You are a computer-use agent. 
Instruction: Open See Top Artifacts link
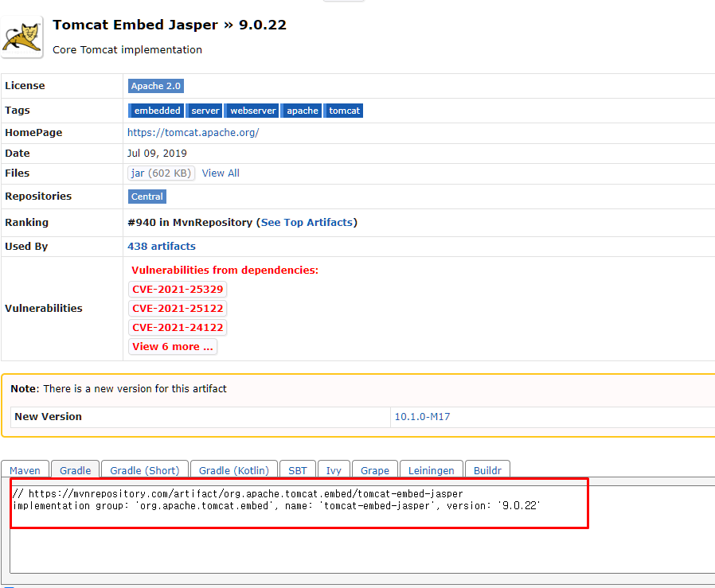307,223
